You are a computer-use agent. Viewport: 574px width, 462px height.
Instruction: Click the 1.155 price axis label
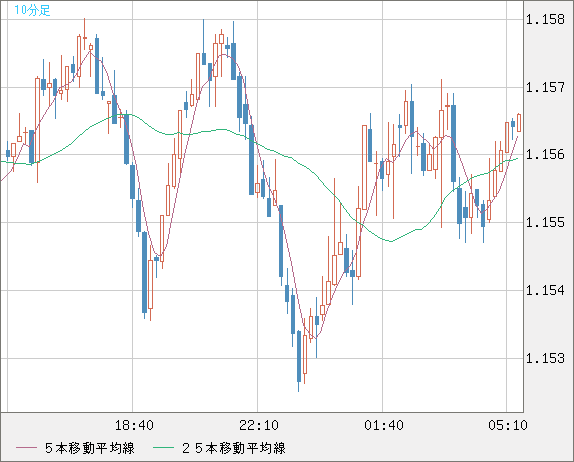[545, 223]
